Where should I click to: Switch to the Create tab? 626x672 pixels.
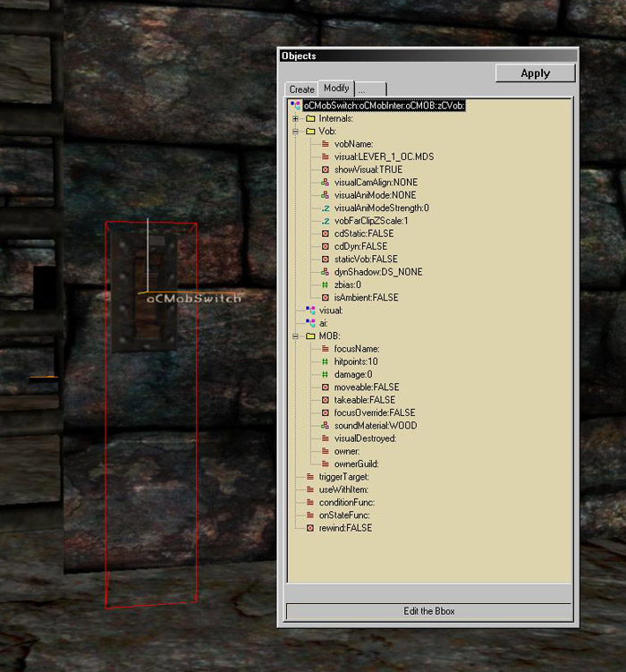tap(301, 89)
